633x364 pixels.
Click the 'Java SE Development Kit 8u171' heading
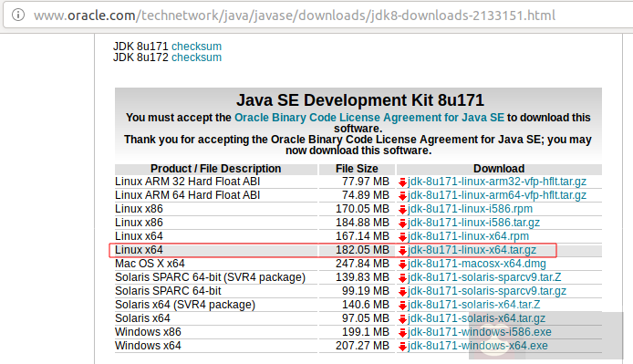pyautogui.click(x=359, y=99)
